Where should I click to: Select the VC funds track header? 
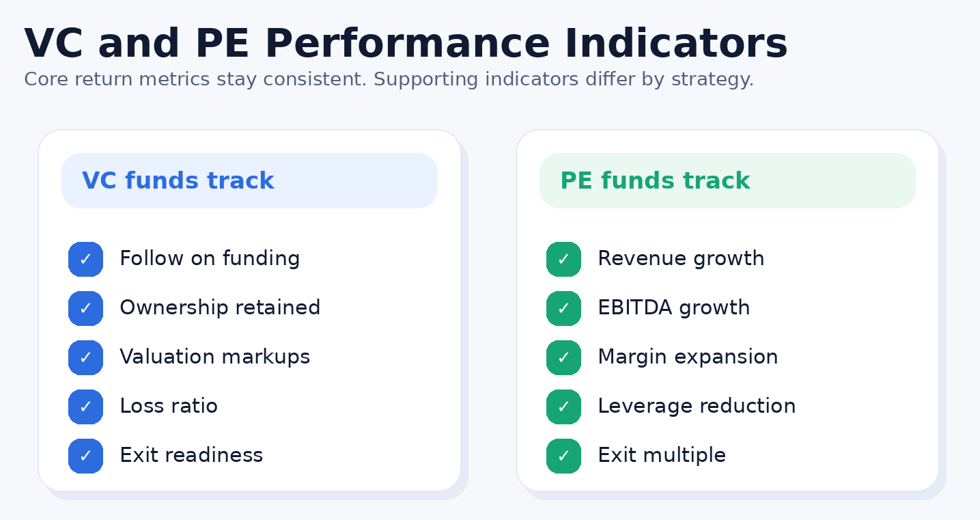[178, 181]
